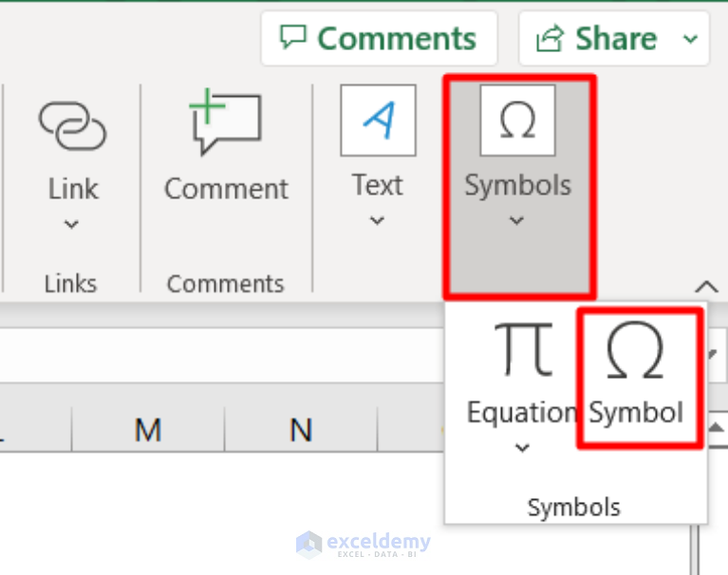Expand the Equation dropdown chevron

522,448
